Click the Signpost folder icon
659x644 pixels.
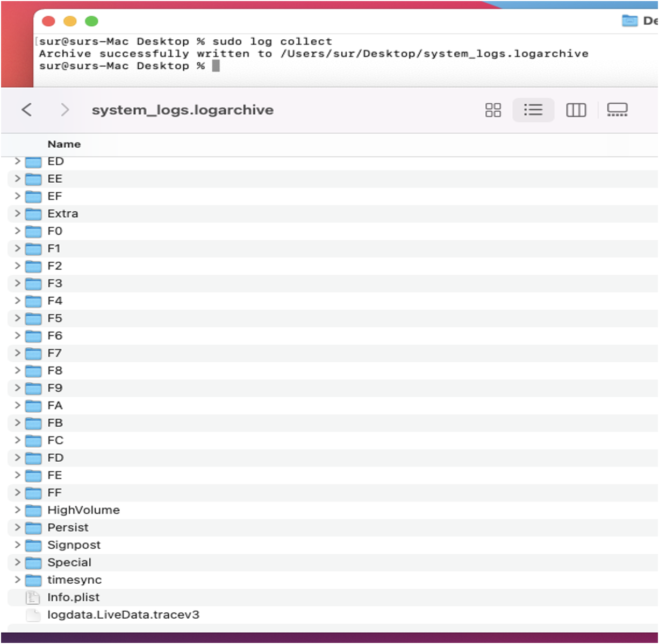(x=33, y=545)
